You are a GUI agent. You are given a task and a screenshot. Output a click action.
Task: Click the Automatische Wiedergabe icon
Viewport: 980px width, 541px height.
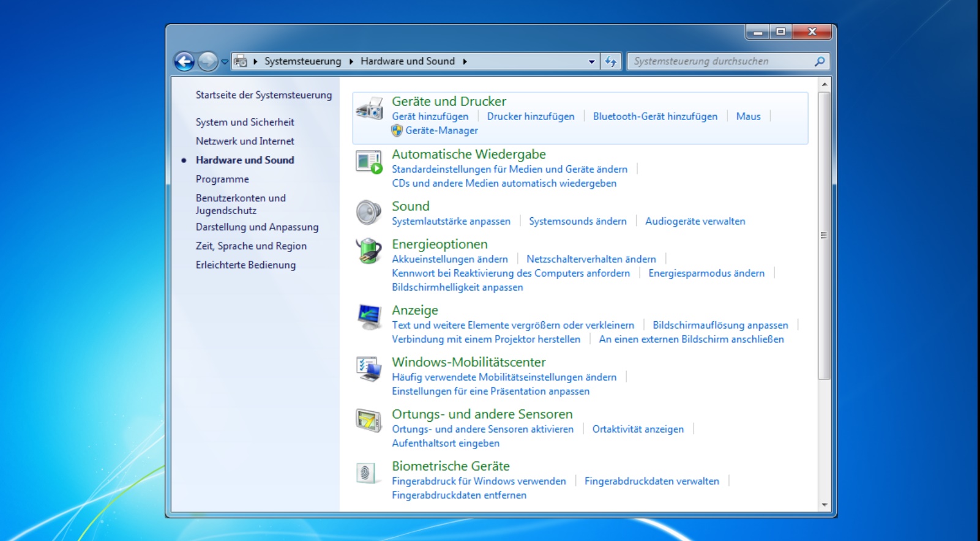369,162
